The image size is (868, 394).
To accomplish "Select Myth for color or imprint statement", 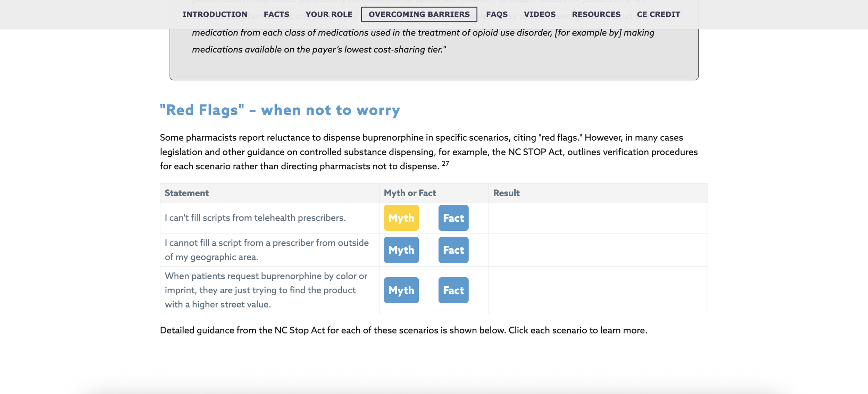I will pyautogui.click(x=401, y=290).
